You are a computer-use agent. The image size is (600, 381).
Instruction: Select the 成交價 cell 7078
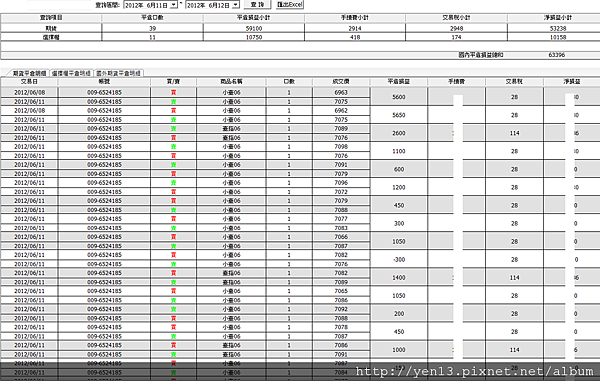point(341,327)
